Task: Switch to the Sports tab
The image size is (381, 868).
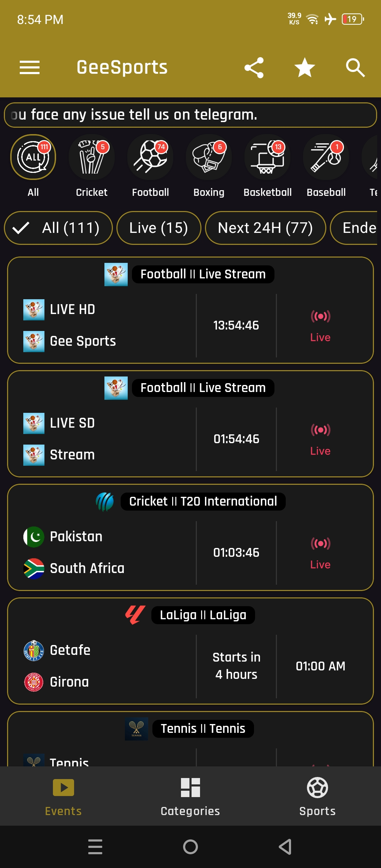Action: (317, 797)
